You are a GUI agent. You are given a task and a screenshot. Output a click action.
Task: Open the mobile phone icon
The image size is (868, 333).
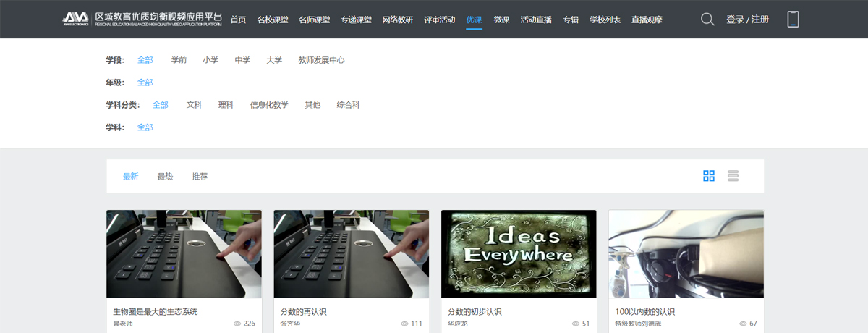coord(793,20)
